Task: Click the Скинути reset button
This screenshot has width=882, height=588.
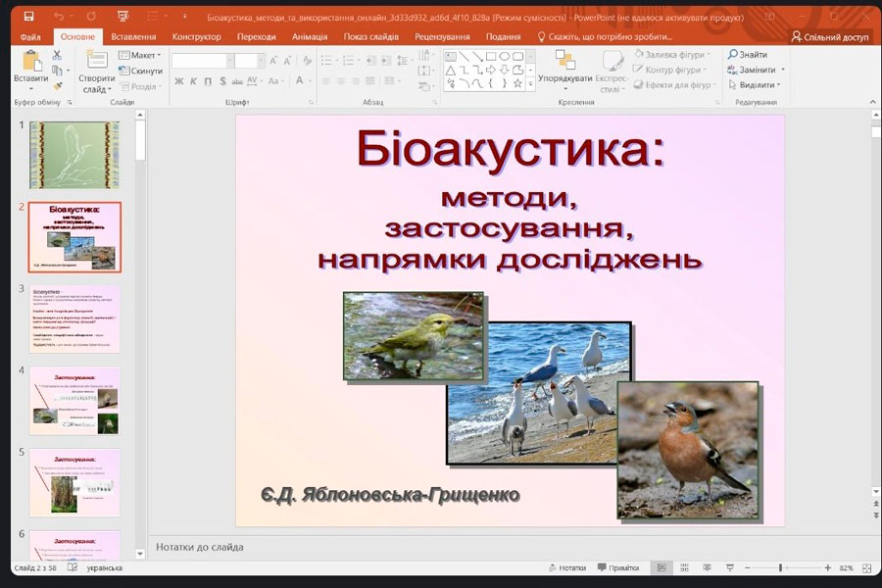Action: pyautogui.click(x=140, y=71)
